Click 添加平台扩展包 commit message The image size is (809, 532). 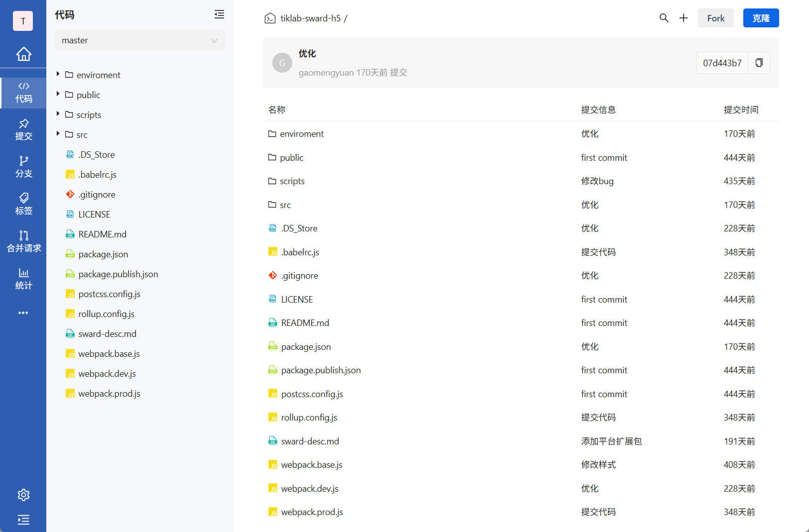611,441
